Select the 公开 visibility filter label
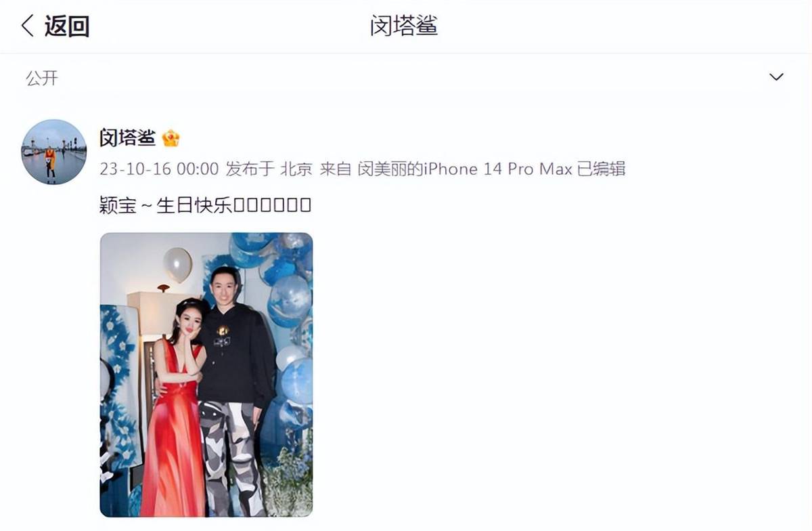 (x=42, y=78)
